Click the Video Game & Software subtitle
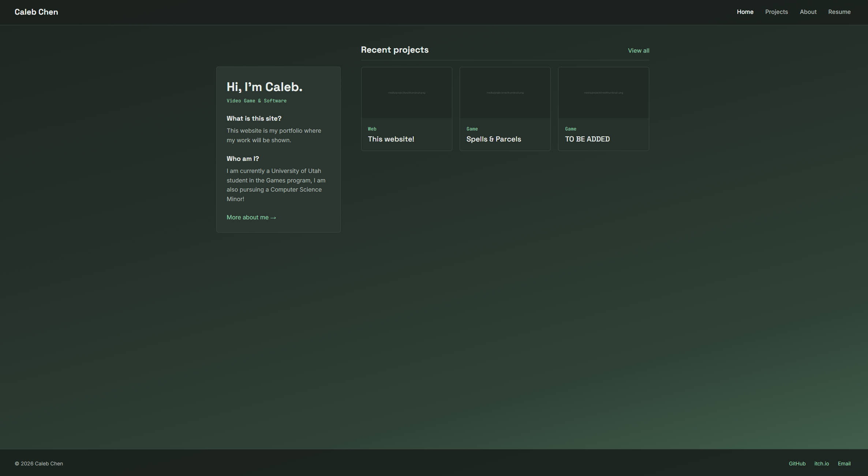 point(257,101)
